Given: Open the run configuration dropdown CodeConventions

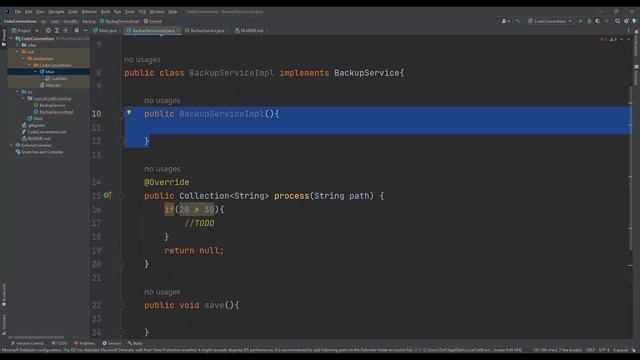Looking at the screenshot, I should tap(549, 21).
